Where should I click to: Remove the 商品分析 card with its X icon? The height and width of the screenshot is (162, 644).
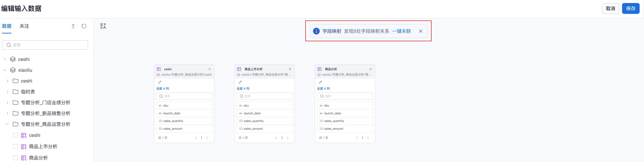(x=370, y=69)
